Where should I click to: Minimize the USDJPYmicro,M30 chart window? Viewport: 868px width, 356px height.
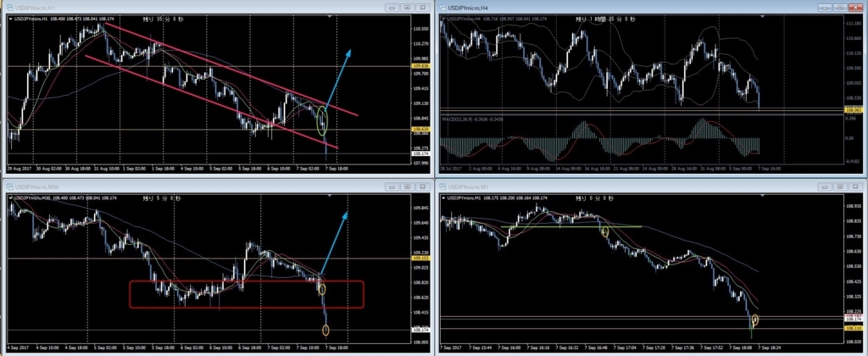point(392,186)
